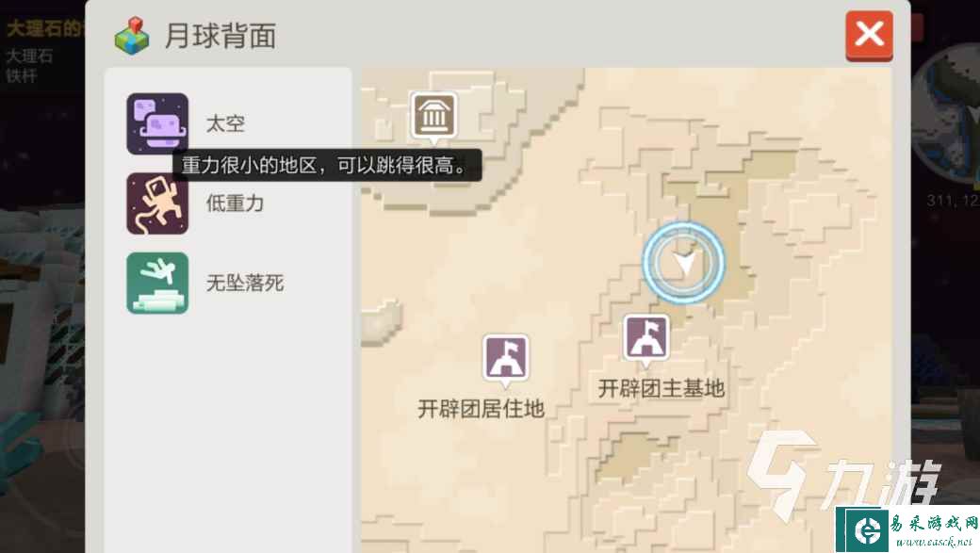Click the 九游 watermark logo
This screenshot has width=980, height=553.
point(843,476)
